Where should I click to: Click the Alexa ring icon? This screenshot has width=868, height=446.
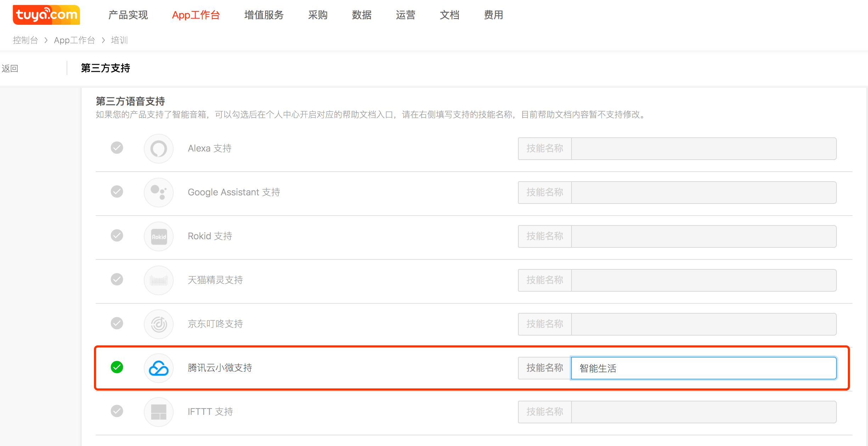pos(159,148)
